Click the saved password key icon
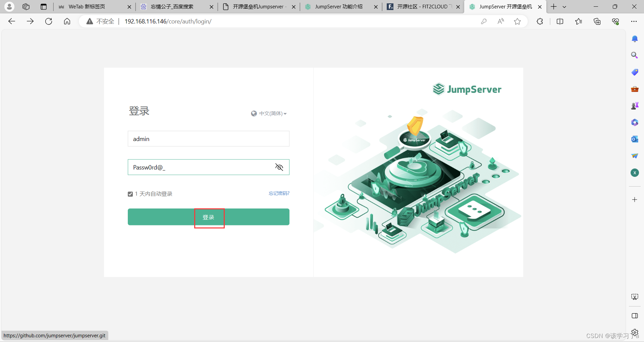Viewport: 644px width, 342px height. pos(484,21)
